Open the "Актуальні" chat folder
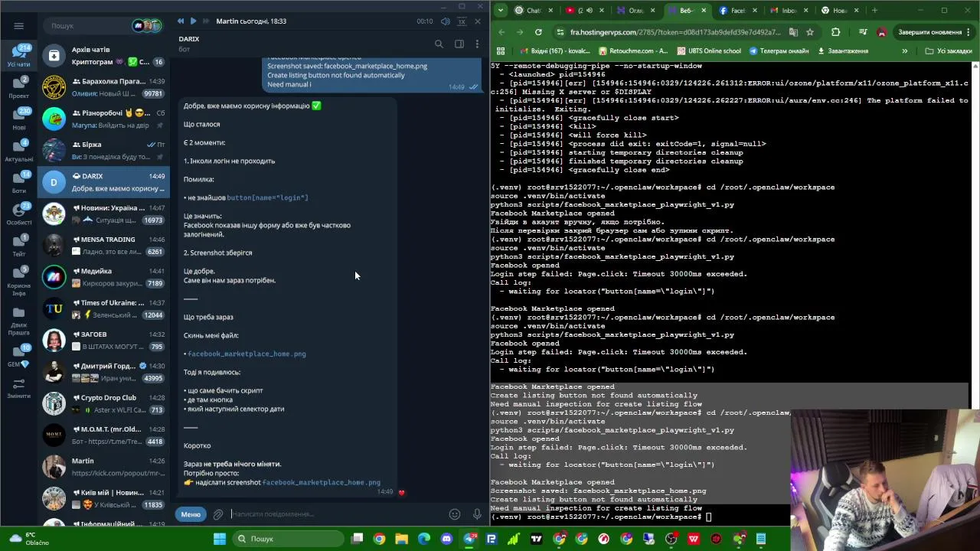The width and height of the screenshot is (980, 551). click(x=18, y=150)
